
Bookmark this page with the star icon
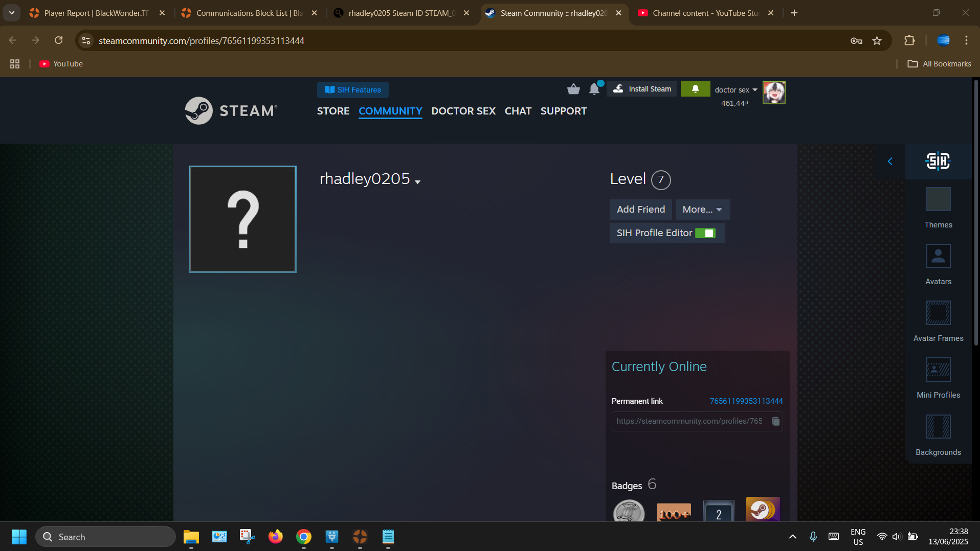point(877,41)
